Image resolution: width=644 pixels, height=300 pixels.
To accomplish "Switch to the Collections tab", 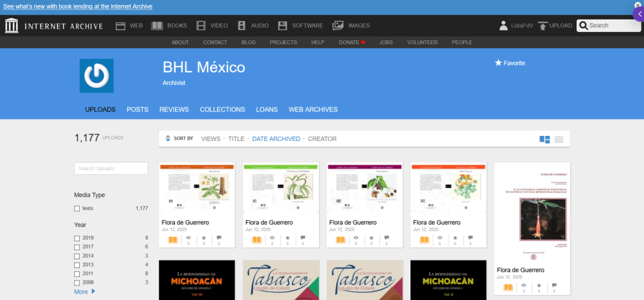I will 222,109.
